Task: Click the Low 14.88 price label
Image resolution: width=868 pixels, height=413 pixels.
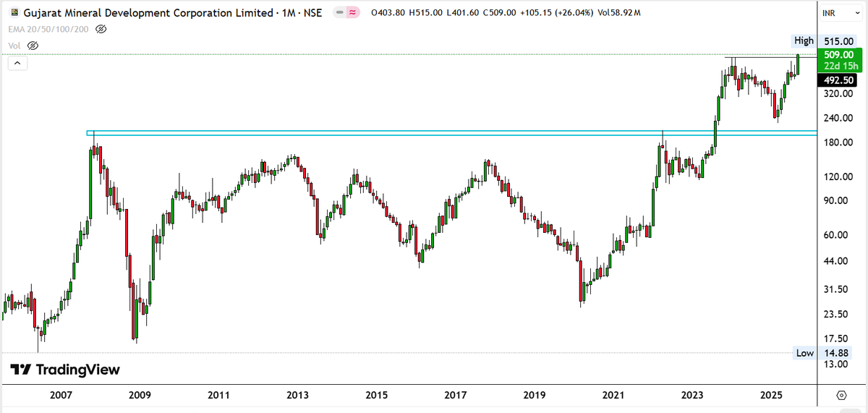Action: (825, 353)
